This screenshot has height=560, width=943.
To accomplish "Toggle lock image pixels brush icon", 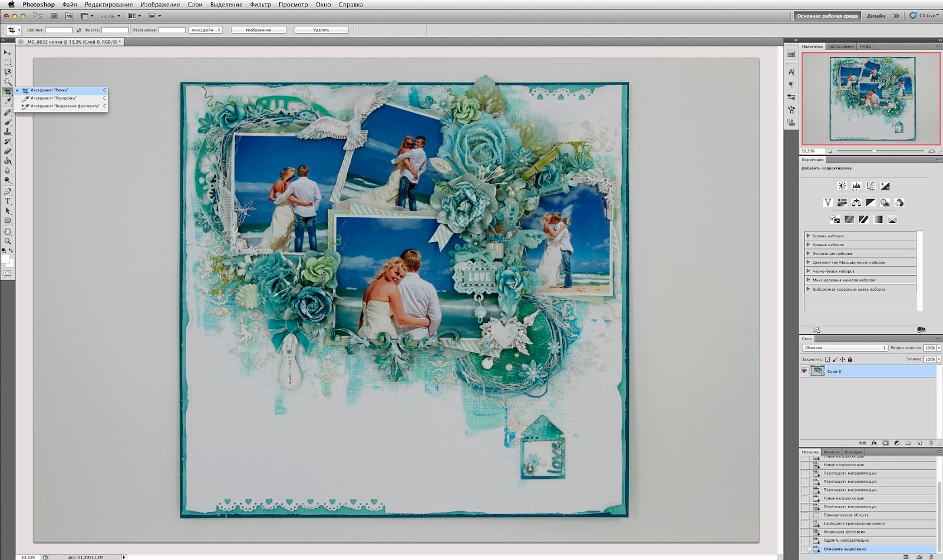I will click(x=835, y=359).
